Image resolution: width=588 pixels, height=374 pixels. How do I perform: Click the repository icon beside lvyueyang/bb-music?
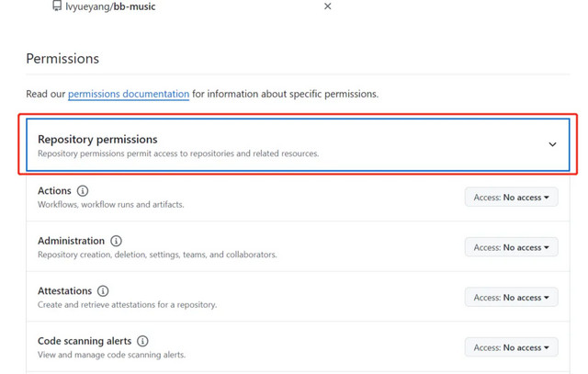(57, 6)
